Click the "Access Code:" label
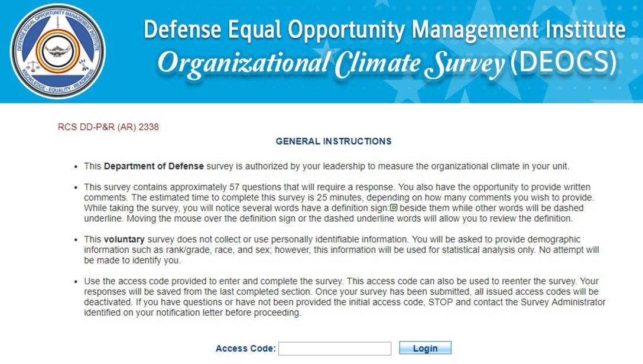This screenshot has height=364, width=643. point(245,349)
